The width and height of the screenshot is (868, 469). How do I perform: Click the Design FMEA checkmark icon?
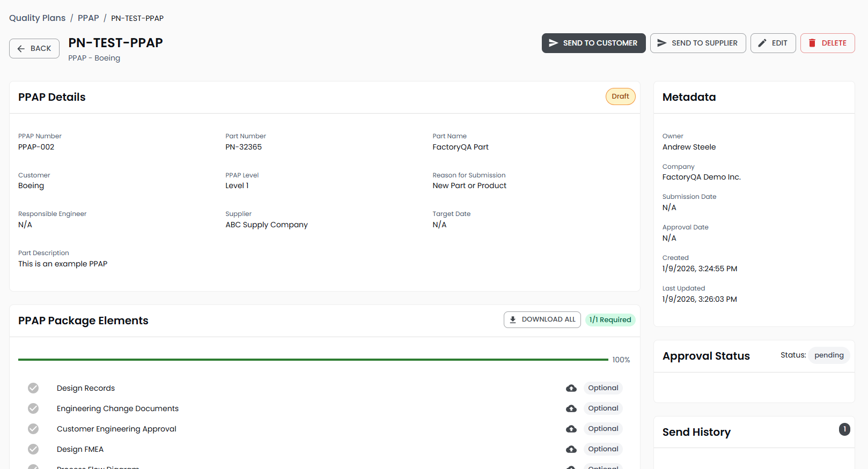coord(33,449)
